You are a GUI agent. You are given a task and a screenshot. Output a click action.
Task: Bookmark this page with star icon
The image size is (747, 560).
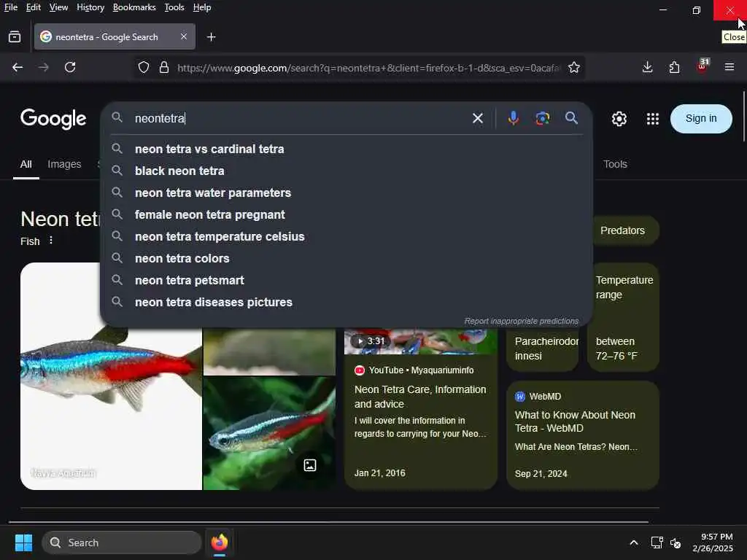tap(574, 68)
